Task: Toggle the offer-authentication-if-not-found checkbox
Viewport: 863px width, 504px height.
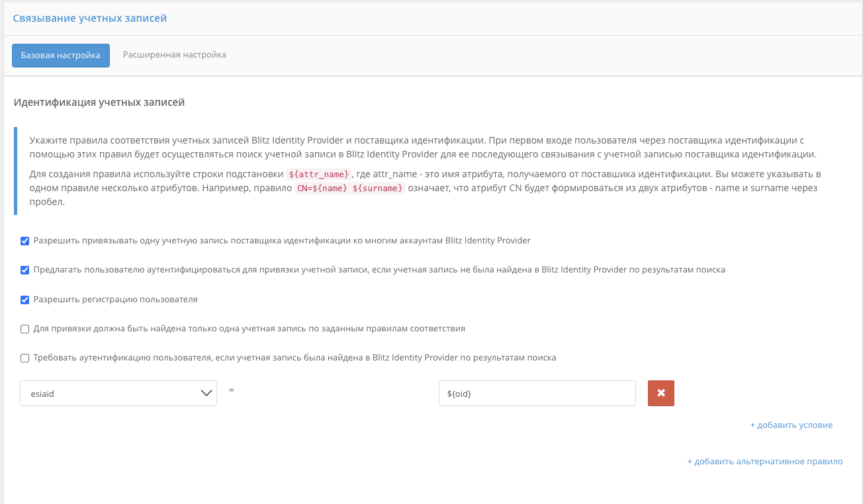Action: 25,270
